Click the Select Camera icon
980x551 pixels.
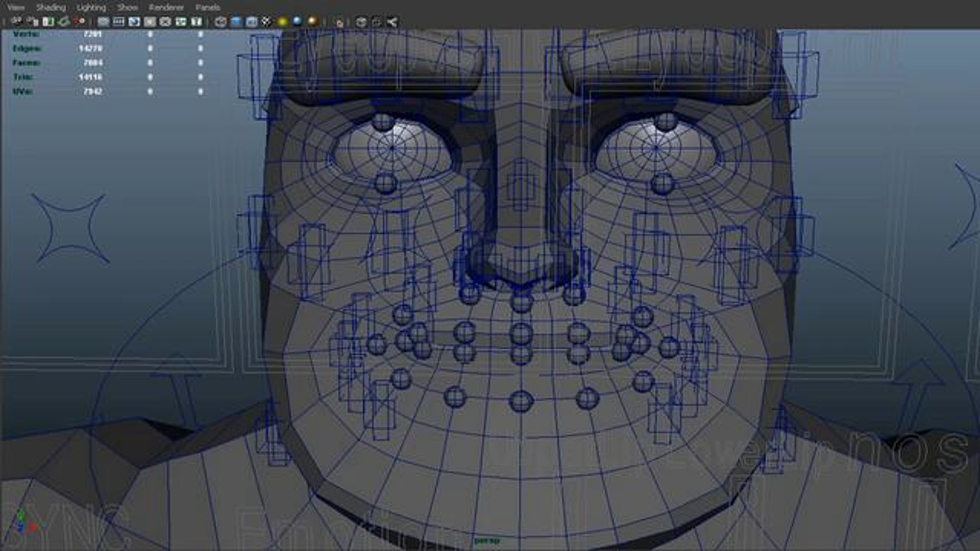tap(16, 21)
